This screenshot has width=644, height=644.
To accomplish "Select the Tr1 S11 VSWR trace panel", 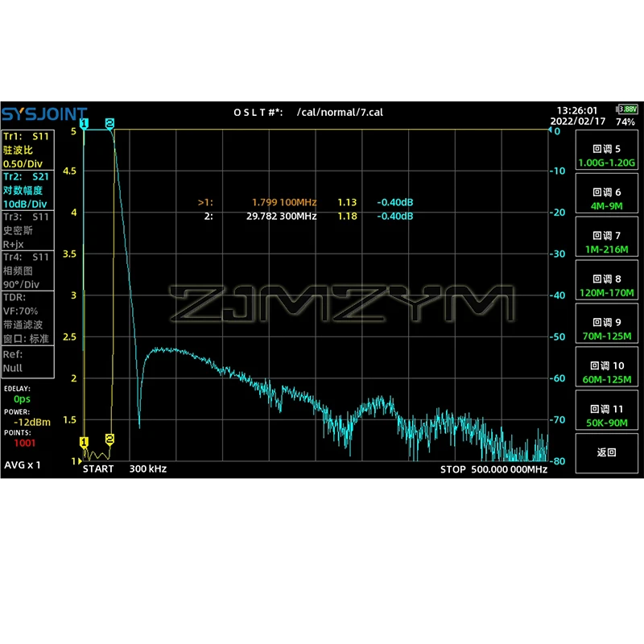I will tap(27, 150).
